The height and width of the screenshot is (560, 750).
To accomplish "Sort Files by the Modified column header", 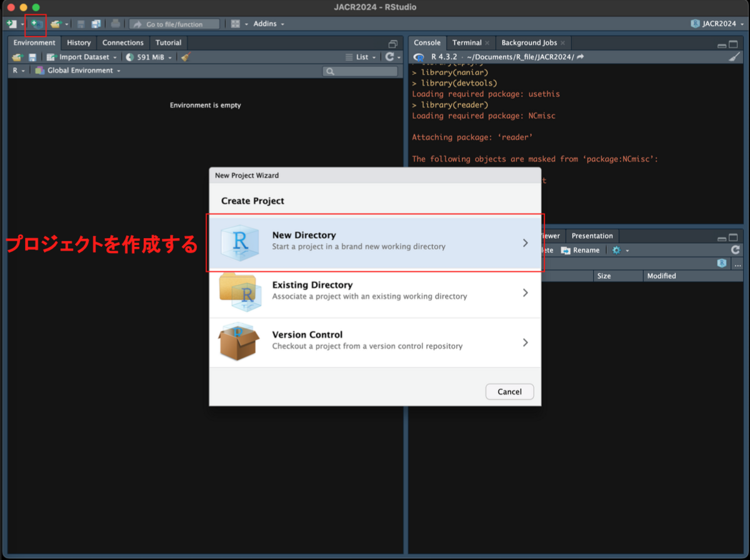I will tap(692, 276).
